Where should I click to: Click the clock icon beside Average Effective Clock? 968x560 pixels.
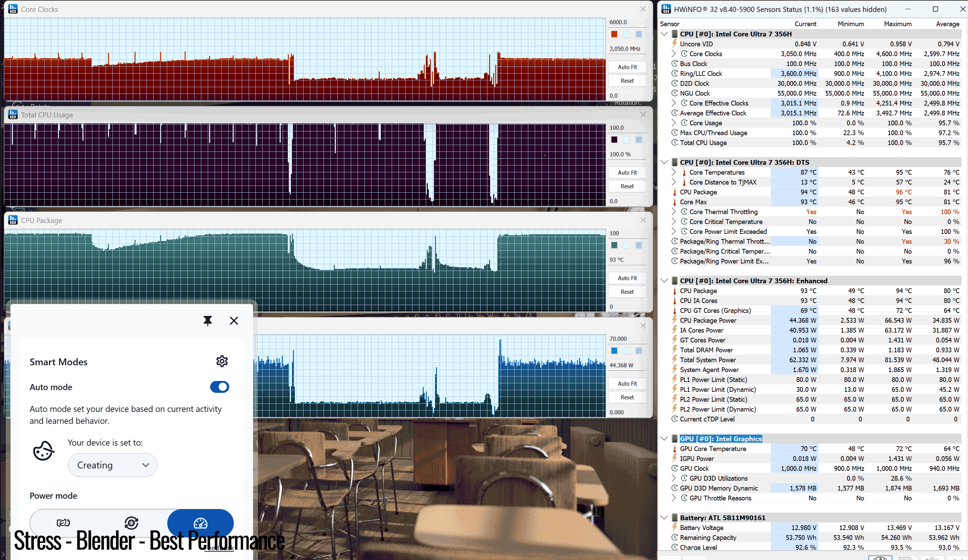pos(674,113)
